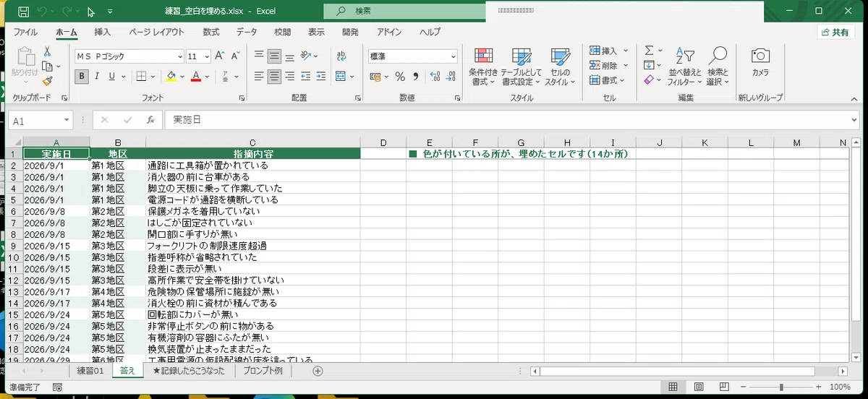This screenshot has width=868, height=399.
Task: Click Increase Decimal icon
Action: [435, 77]
